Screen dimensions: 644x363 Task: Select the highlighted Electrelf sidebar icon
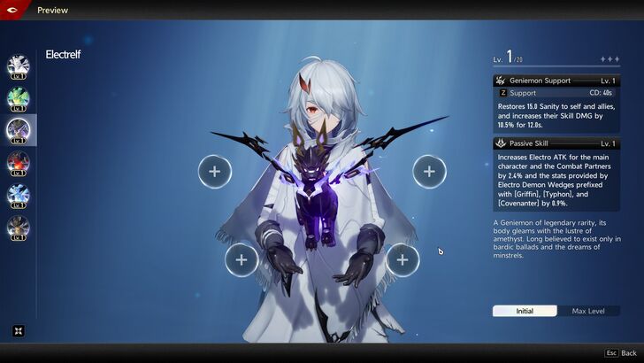(x=18, y=130)
